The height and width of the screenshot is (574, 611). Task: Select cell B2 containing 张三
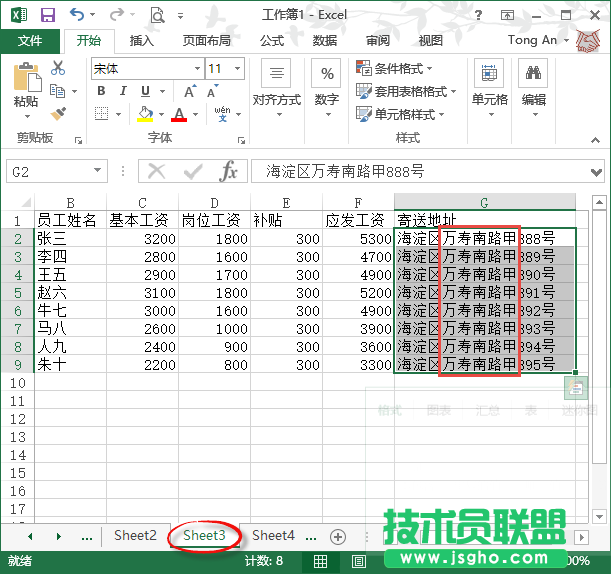pyautogui.click(x=70, y=239)
